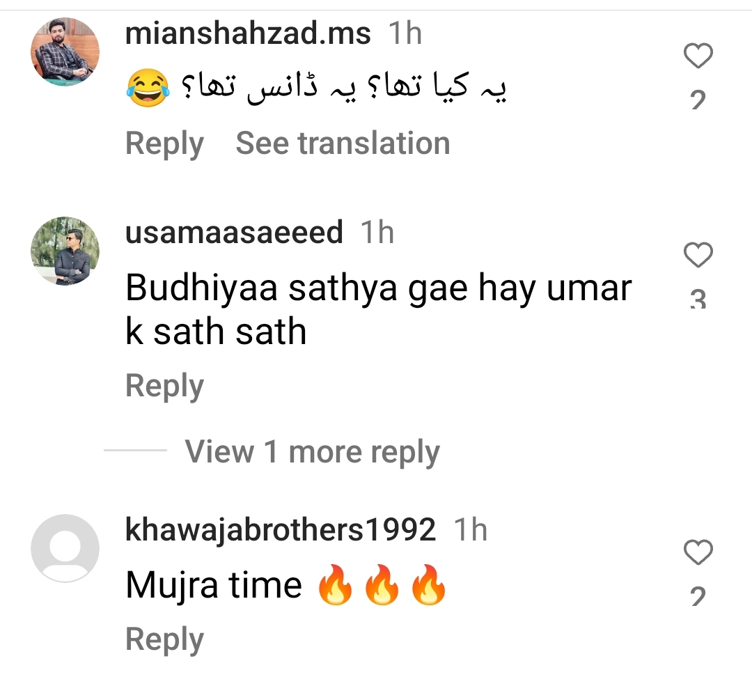This screenshot has height=700, width=752.
Task: View the 3 likes on usamaasaeeed comment
Action: [698, 299]
